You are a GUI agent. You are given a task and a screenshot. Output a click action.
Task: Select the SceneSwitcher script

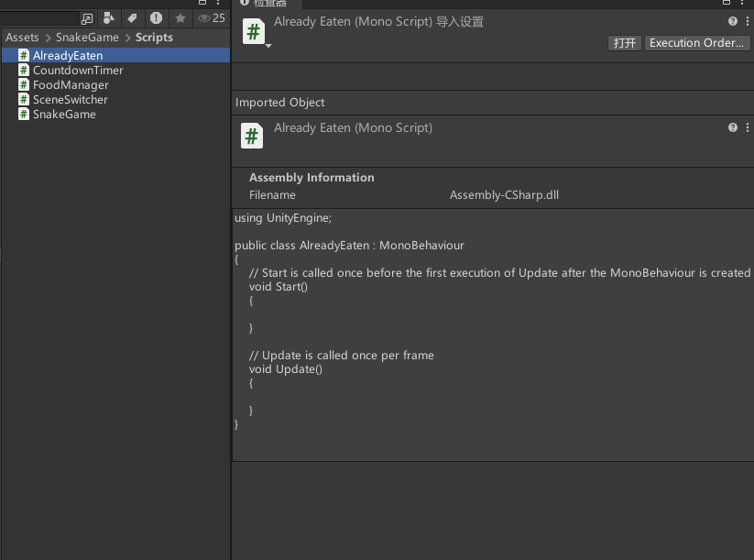coord(115,100)
